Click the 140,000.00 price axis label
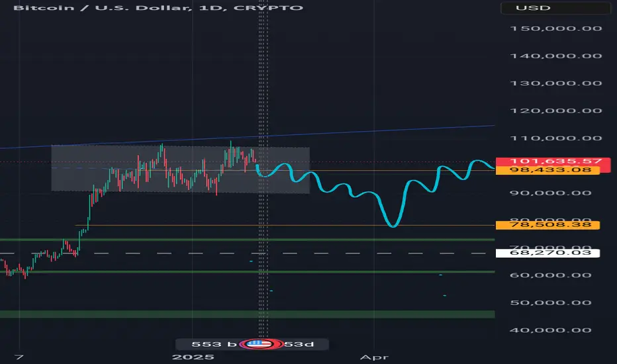Viewport: 617px width, 364px height. click(x=556, y=56)
